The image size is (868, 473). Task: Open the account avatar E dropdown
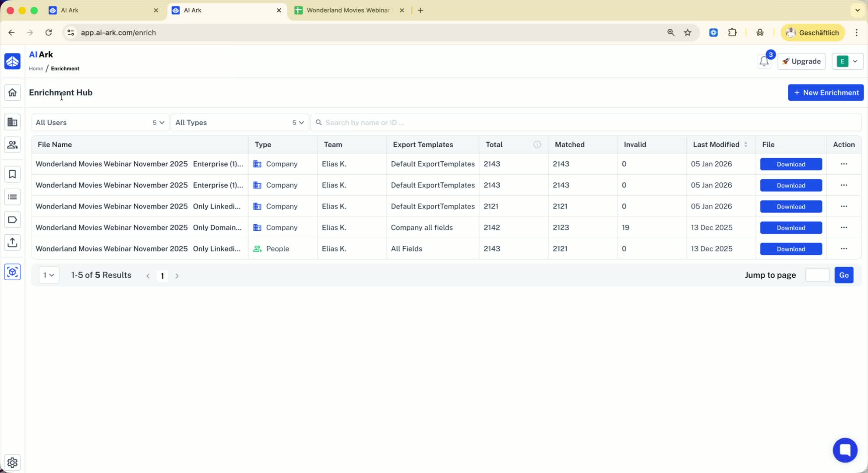(847, 61)
